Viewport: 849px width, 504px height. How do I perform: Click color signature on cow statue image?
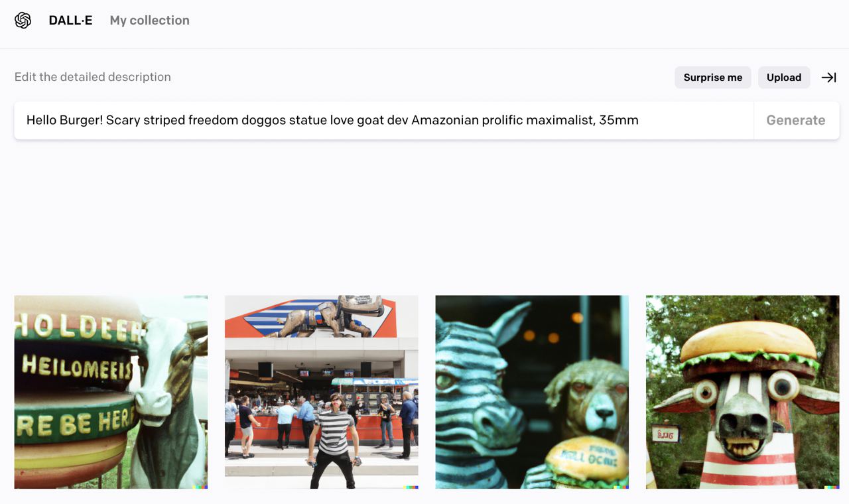[x=200, y=487]
